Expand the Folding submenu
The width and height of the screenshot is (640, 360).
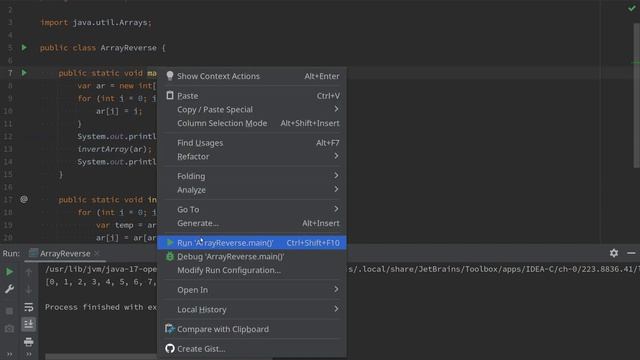coord(252,176)
